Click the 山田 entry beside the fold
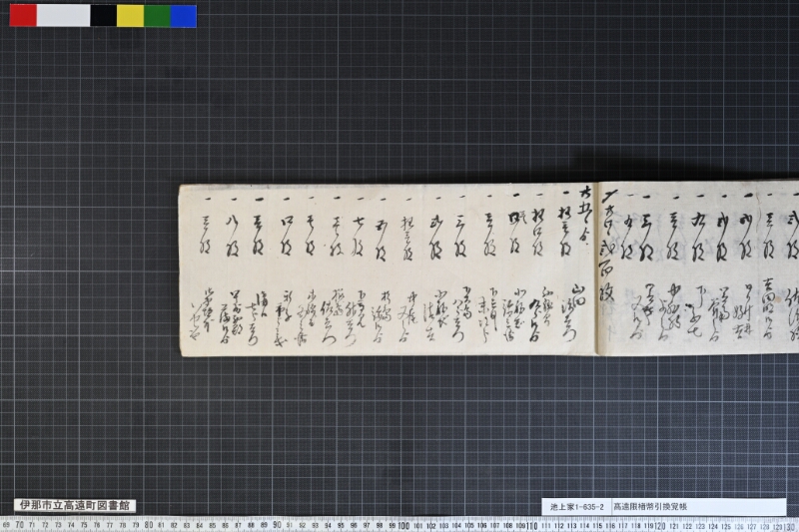This screenshot has height=532, width=799. tap(575, 311)
